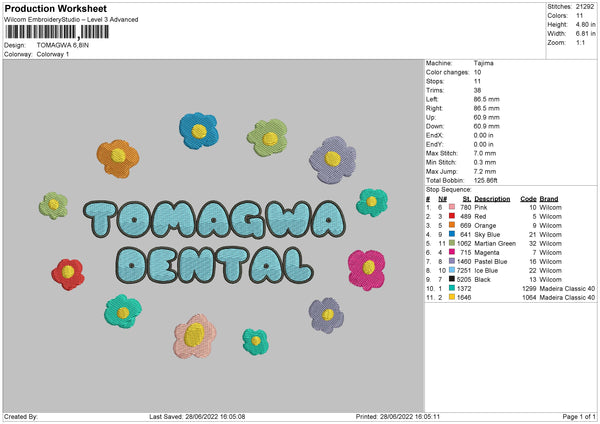Click the St. column header
The width and height of the screenshot is (600, 424).
point(467,199)
